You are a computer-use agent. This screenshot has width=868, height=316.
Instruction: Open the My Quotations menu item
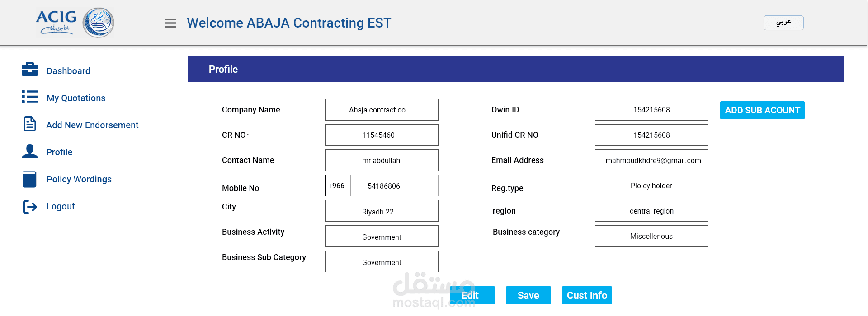pos(76,98)
